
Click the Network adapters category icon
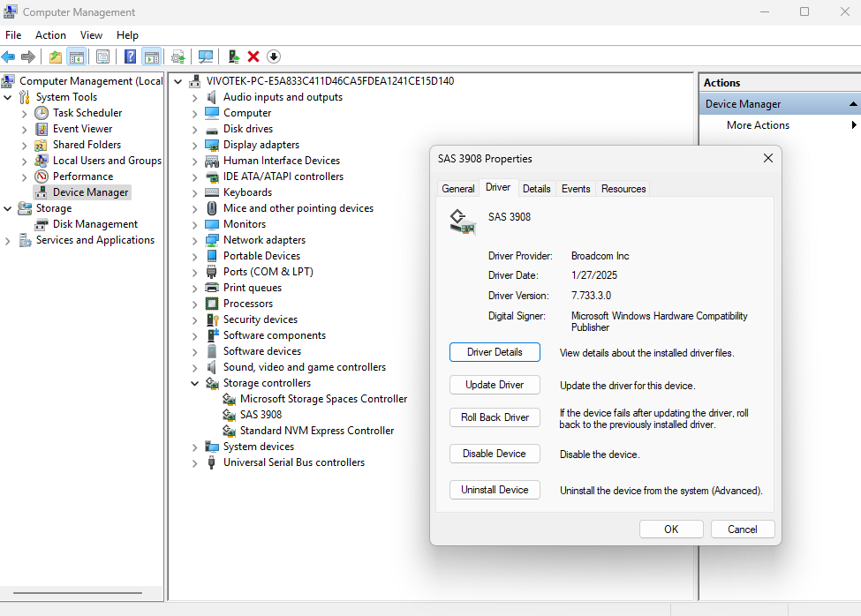[212, 240]
